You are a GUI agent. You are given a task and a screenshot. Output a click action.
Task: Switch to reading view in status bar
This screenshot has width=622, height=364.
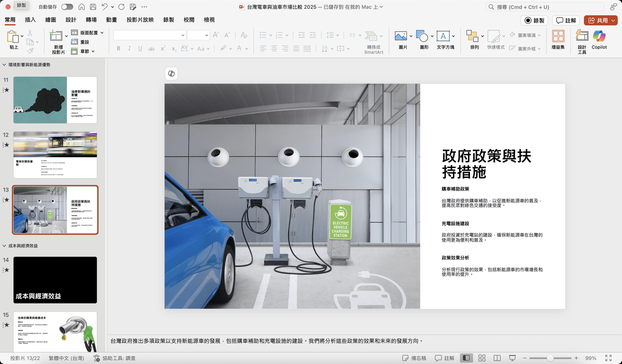point(497,358)
